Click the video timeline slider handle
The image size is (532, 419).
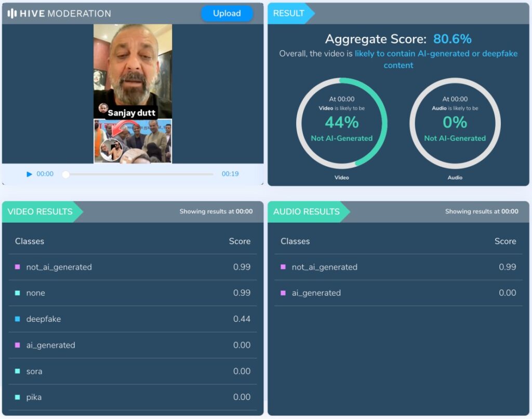coord(65,174)
